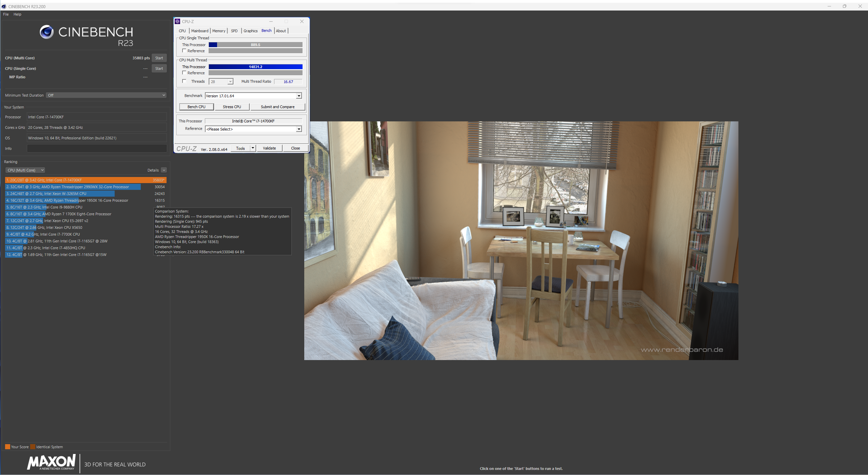Viewport: 868px width, 475px height.
Task: Switch to the Graphics tab
Action: [251, 31]
